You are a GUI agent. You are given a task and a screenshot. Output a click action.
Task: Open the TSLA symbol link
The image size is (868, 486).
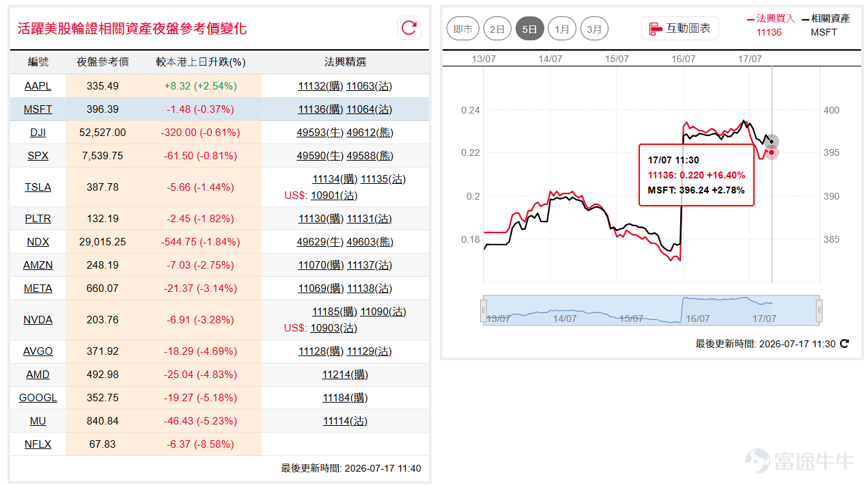point(38,187)
